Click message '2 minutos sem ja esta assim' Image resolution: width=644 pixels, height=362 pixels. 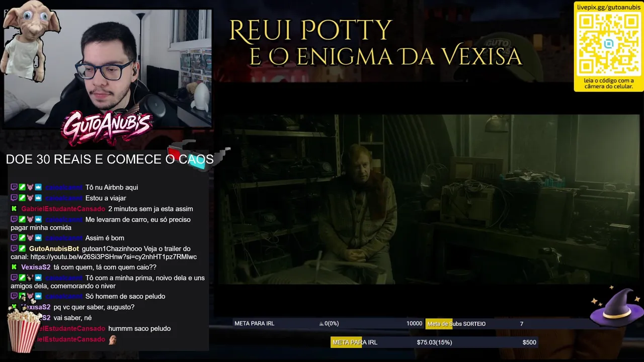150,209
